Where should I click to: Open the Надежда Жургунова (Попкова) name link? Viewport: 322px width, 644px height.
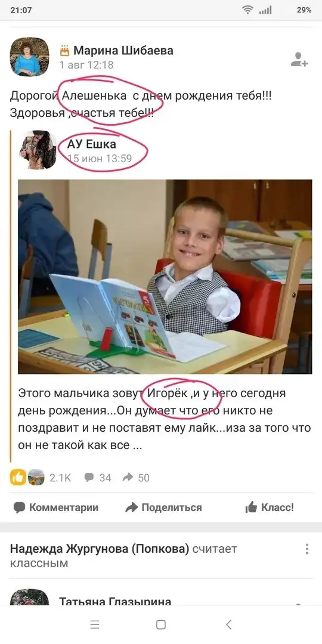100,549
